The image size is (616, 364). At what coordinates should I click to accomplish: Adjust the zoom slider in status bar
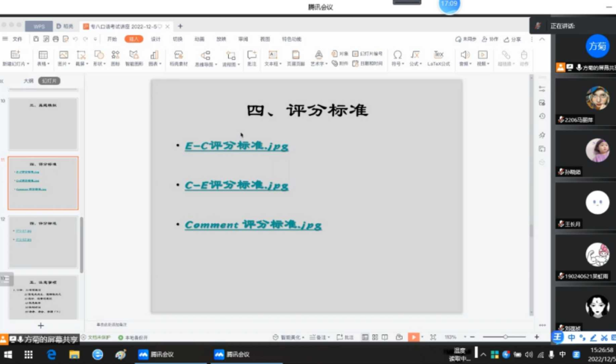505,337
